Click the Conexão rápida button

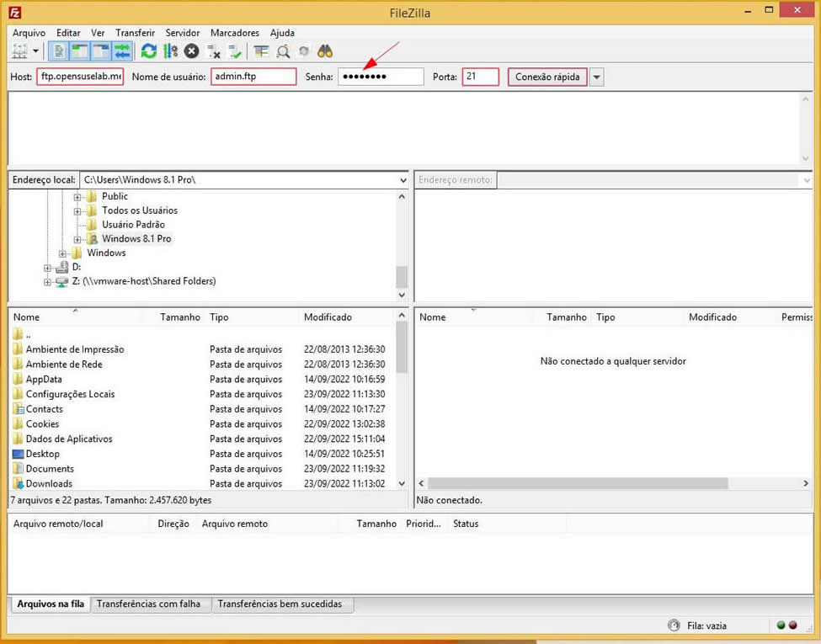[547, 77]
